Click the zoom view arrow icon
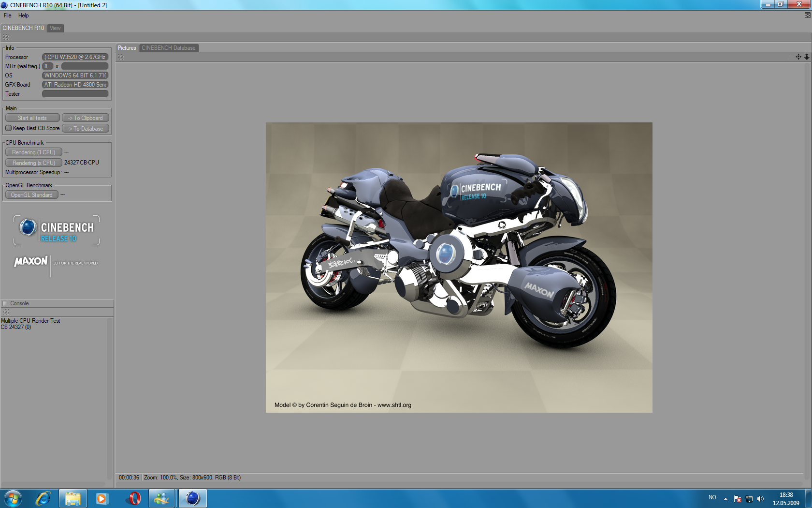The width and height of the screenshot is (812, 508). pos(807,57)
